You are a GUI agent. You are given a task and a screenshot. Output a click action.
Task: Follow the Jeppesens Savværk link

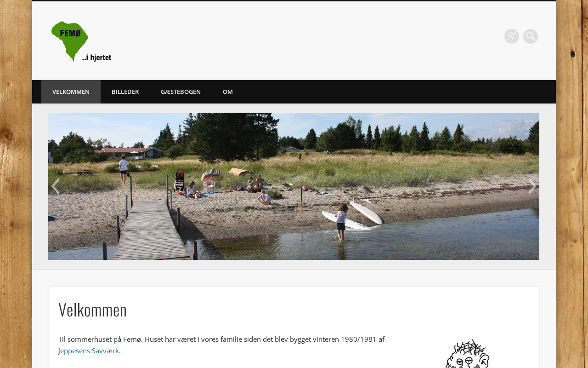89,351
